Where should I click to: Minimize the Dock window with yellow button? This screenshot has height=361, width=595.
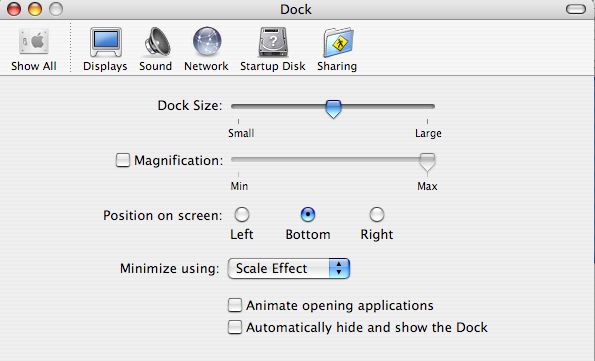[35, 9]
